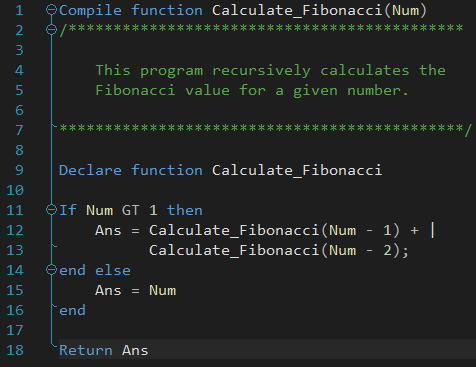The image size is (476, 367).
Task: Click the word recursively in the comment
Action: pyautogui.click(x=261, y=71)
